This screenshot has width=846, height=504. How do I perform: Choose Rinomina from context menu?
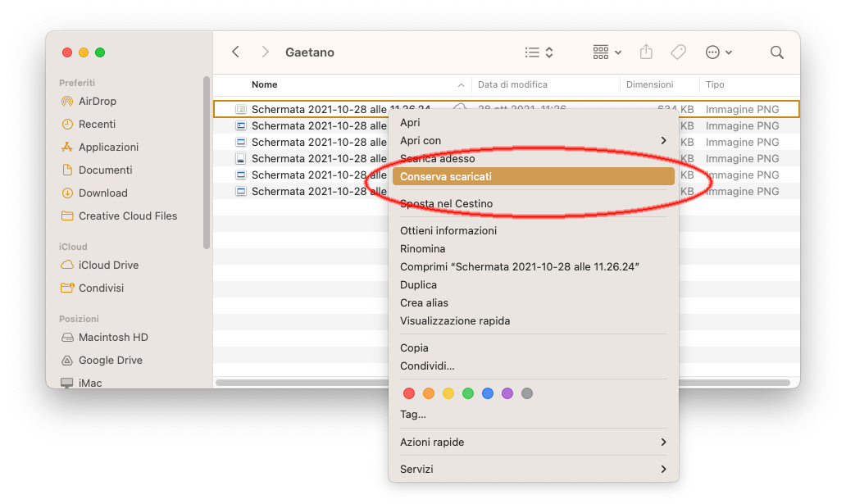pos(533,249)
